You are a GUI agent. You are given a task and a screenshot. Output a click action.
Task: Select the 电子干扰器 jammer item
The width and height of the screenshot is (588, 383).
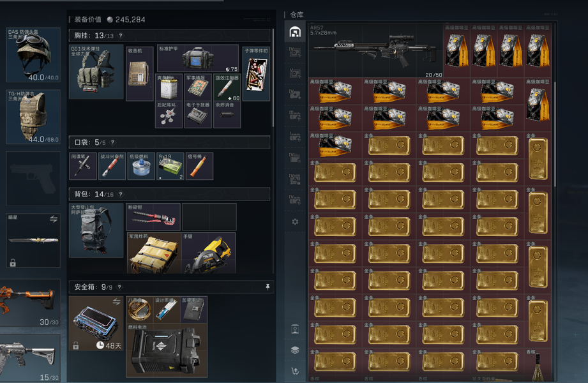[198, 114]
